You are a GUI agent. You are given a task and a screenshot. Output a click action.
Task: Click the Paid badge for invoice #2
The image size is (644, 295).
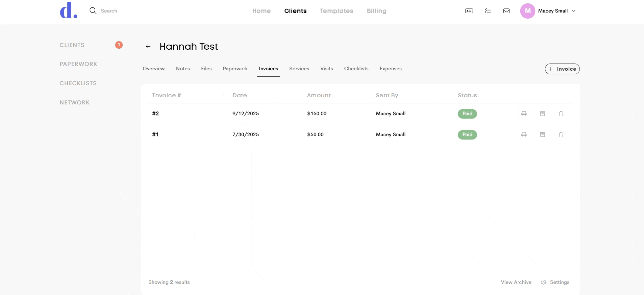(x=467, y=114)
